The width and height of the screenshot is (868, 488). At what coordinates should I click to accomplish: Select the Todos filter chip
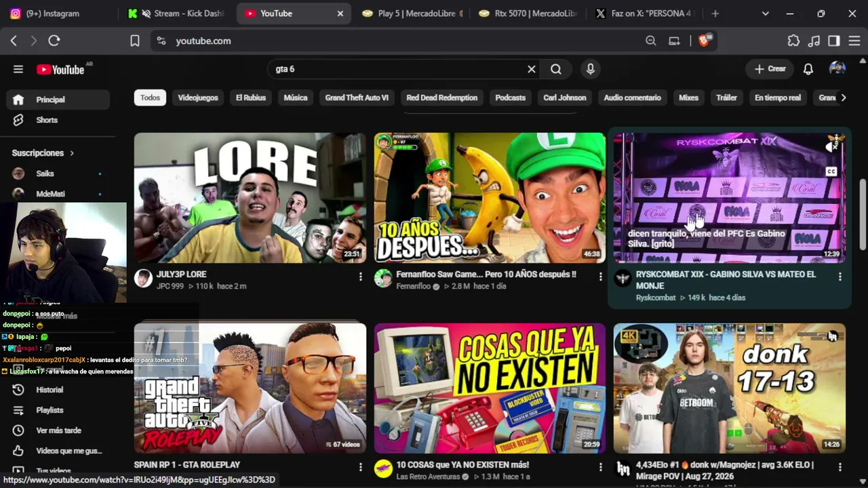tap(150, 98)
